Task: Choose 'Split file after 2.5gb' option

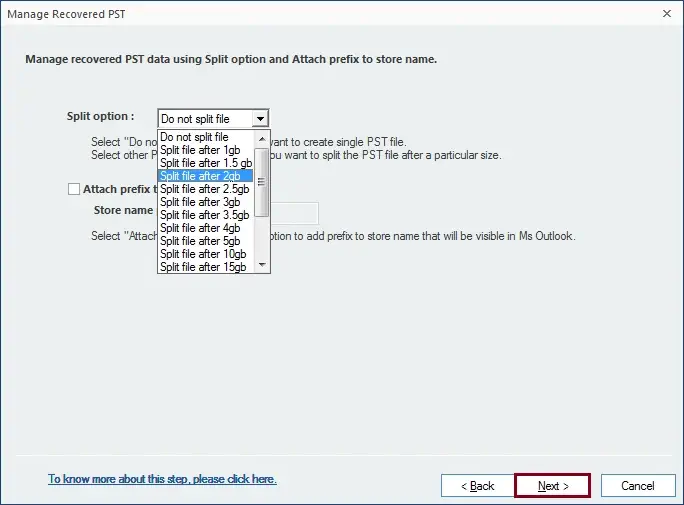Action: point(206,189)
